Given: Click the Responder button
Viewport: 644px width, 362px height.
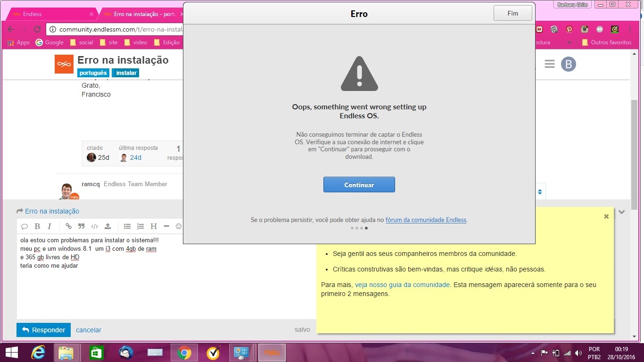Looking at the screenshot, I should coord(43,330).
